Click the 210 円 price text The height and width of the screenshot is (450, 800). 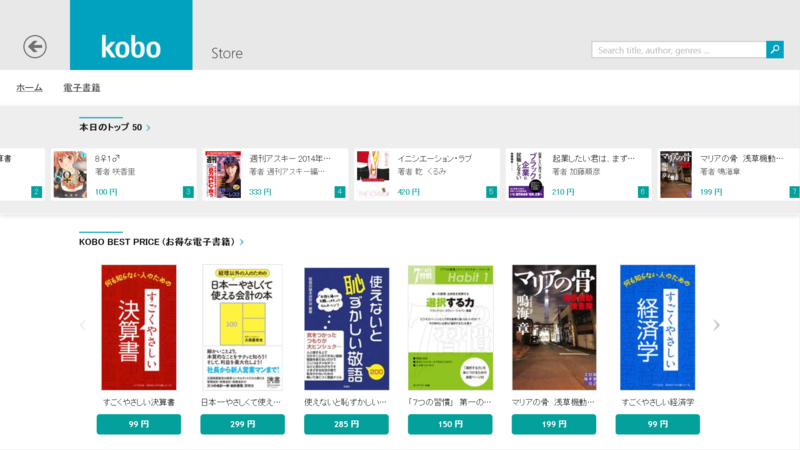(x=563, y=192)
